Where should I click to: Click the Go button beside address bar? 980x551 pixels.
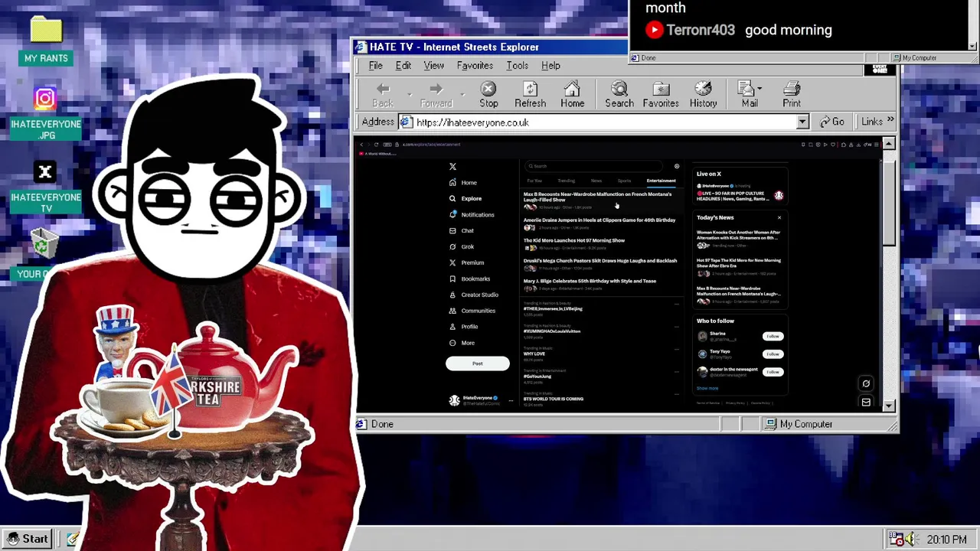tap(831, 122)
